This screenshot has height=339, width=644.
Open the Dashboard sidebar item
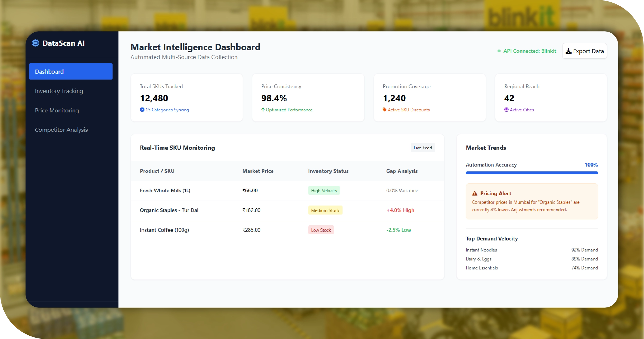click(x=71, y=72)
